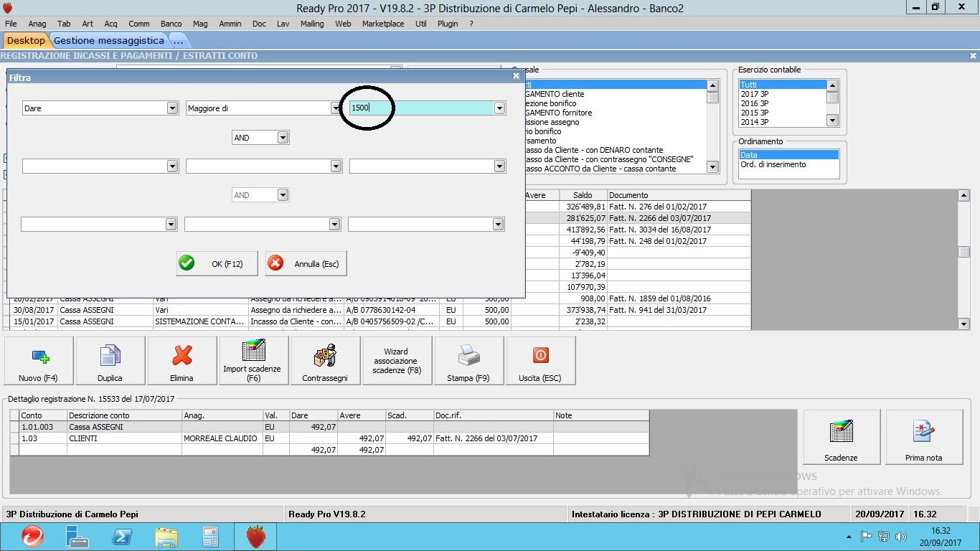Cancel the filter with Annulla (Esc)
The width and height of the screenshot is (980, 551).
(306, 263)
